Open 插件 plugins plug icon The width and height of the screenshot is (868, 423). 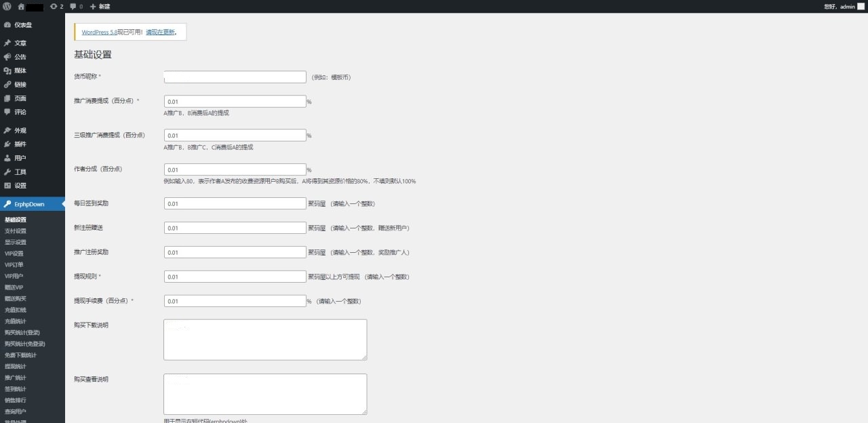[x=7, y=144]
